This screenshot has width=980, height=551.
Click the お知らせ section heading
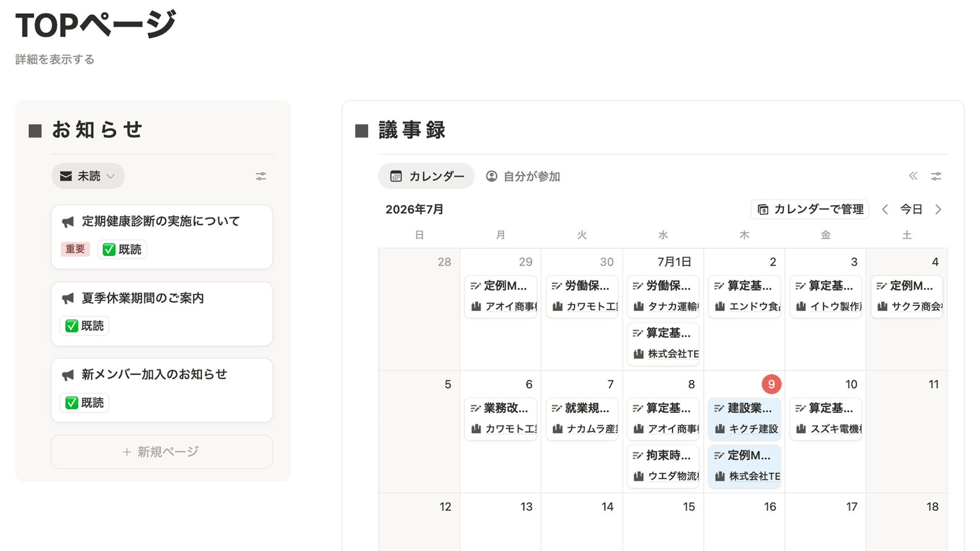pyautogui.click(x=97, y=130)
